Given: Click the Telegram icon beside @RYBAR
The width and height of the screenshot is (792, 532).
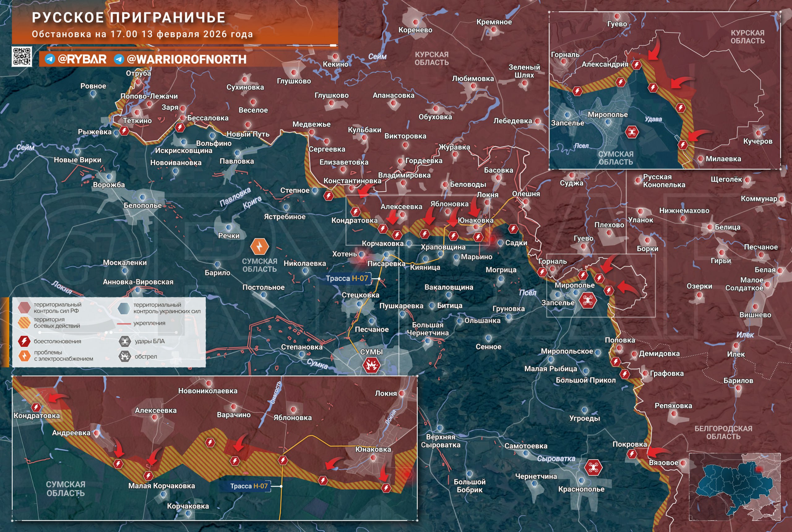Looking at the screenshot, I should 50,59.
